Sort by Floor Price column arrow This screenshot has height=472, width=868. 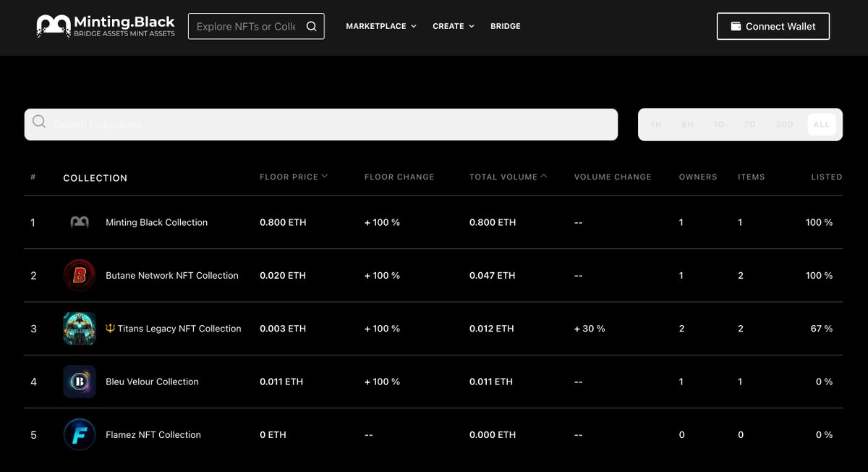[x=325, y=176]
